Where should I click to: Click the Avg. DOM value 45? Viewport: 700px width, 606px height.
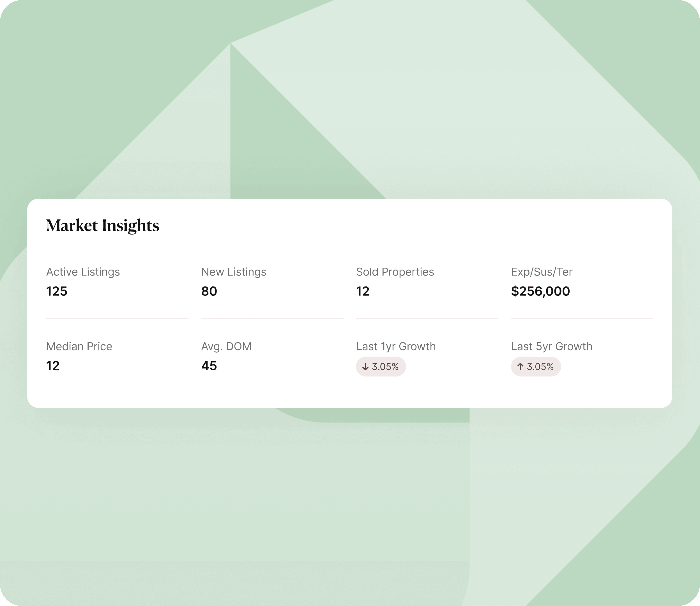[209, 366]
